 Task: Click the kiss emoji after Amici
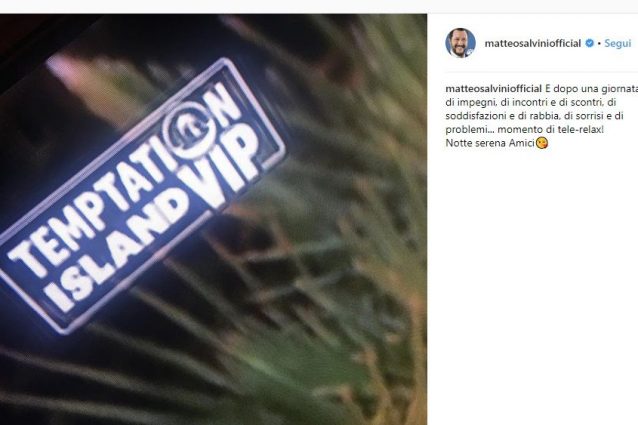[x=542, y=143]
